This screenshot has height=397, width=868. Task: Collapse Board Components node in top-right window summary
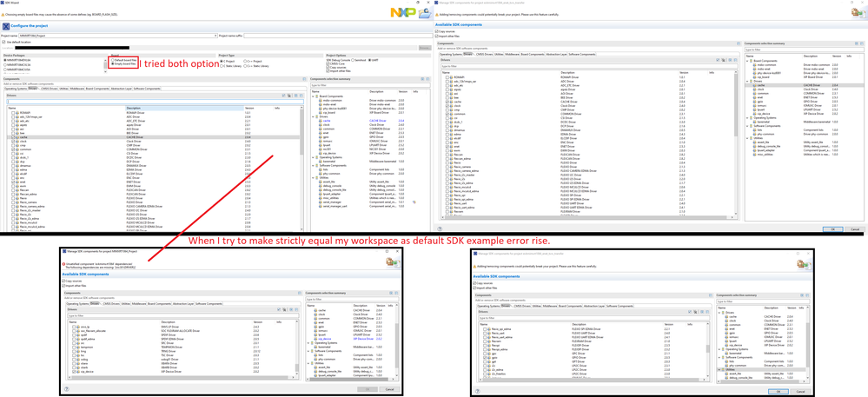point(747,61)
